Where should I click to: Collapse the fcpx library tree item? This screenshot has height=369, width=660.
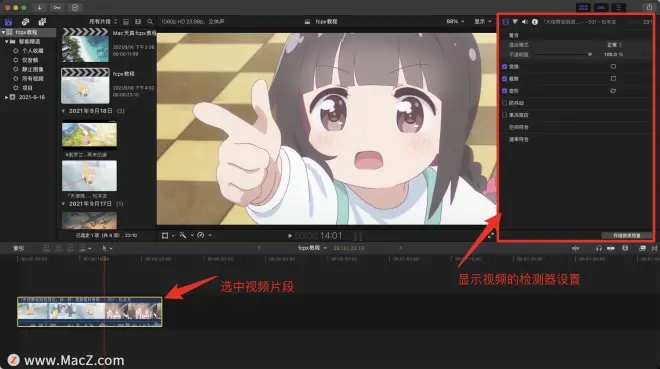pos(3,32)
